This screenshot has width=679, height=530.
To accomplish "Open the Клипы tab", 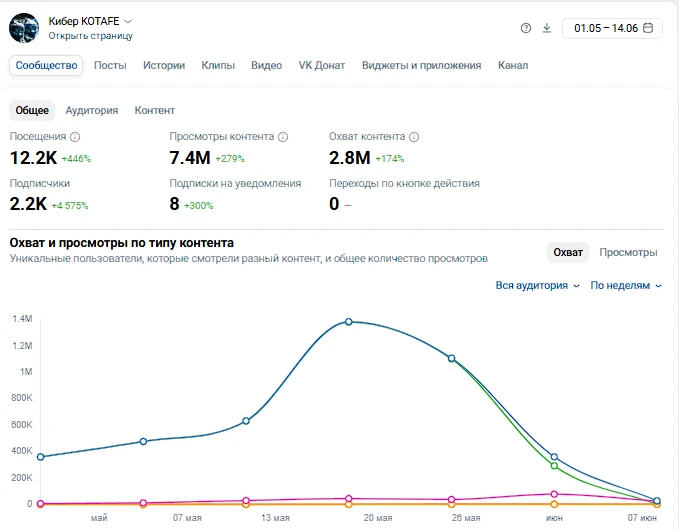I will pos(218,65).
